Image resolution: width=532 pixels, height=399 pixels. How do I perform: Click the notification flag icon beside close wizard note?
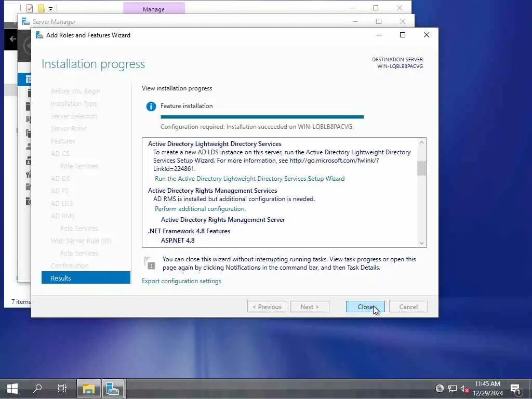(150, 263)
